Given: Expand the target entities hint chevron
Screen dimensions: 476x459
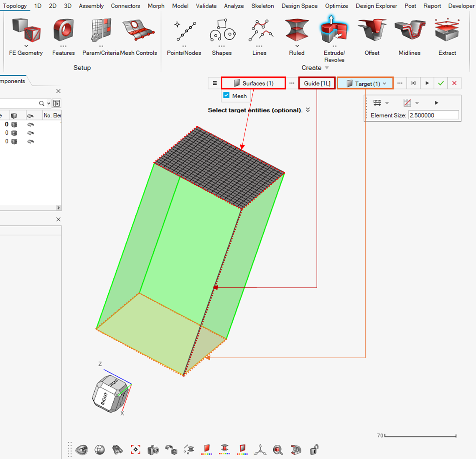Looking at the screenshot, I should (308, 110).
